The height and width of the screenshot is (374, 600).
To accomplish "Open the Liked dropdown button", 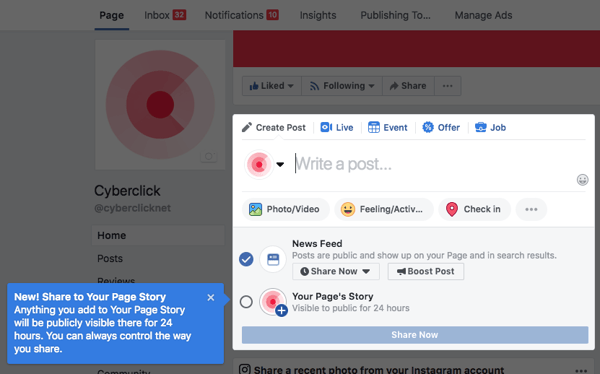I will pyautogui.click(x=272, y=86).
